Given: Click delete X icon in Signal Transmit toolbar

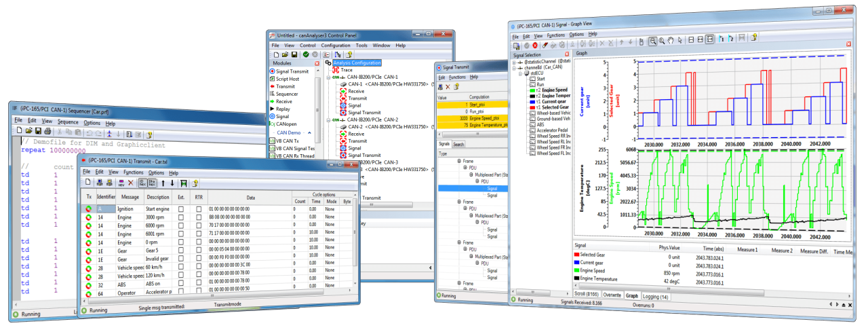Looking at the screenshot, I should (448, 87).
